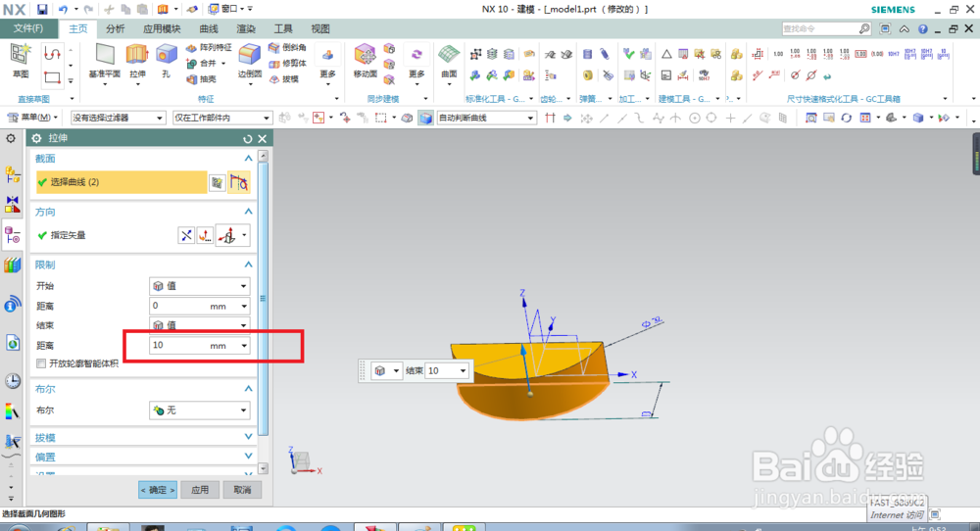The image size is (980, 531).
Task: Click the 修剪体 trim body tool
Action: pos(287,63)
